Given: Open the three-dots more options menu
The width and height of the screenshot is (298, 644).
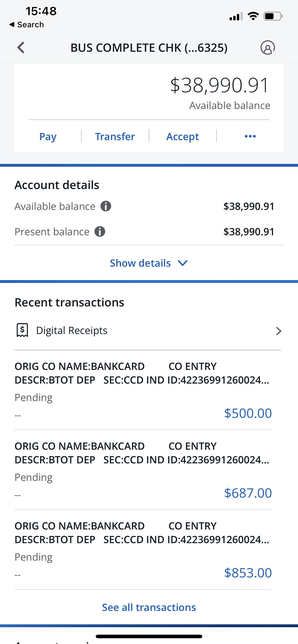Looking at the screenshot, I should click(x=250, y=136).
